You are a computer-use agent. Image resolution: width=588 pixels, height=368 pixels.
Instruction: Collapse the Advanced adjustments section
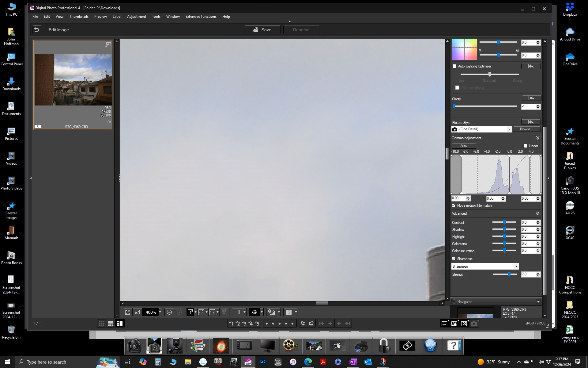538,213
